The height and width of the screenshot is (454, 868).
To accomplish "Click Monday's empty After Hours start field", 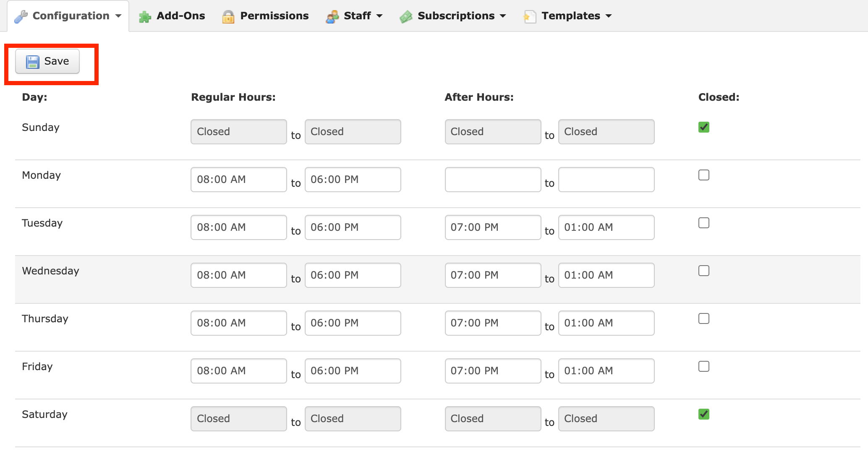I will click(493, 180).
